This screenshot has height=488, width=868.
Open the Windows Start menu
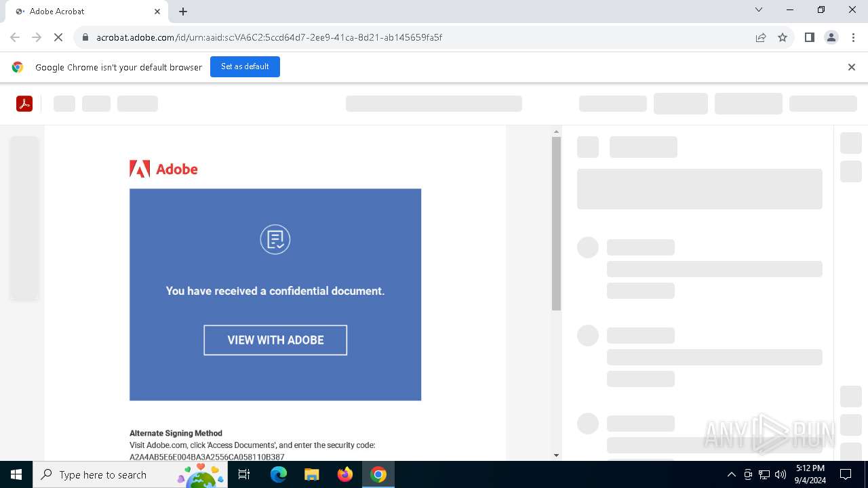(16, 474)
